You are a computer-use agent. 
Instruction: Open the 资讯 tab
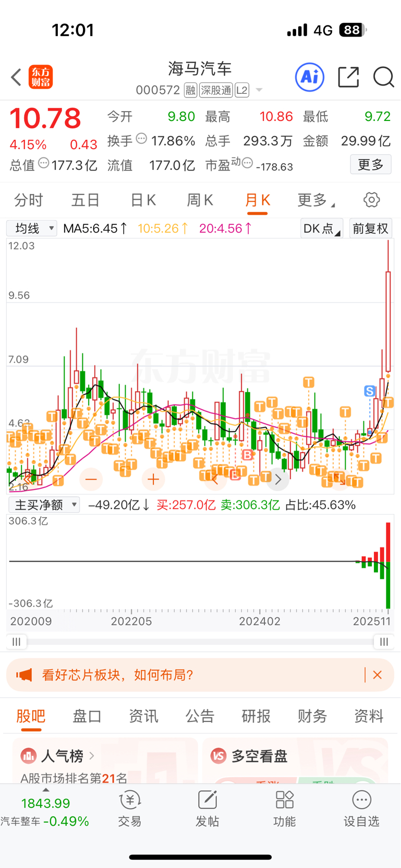click(x=143, y=716)
